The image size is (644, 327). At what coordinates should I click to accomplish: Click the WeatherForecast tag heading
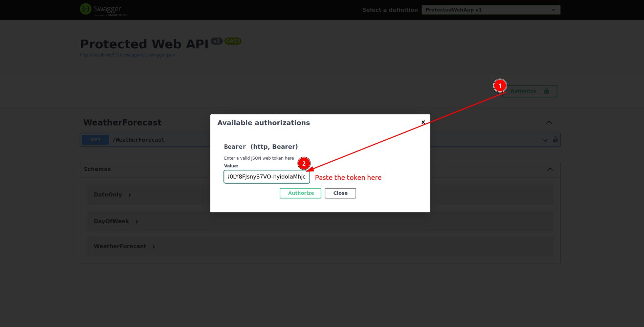pos(122,122)
